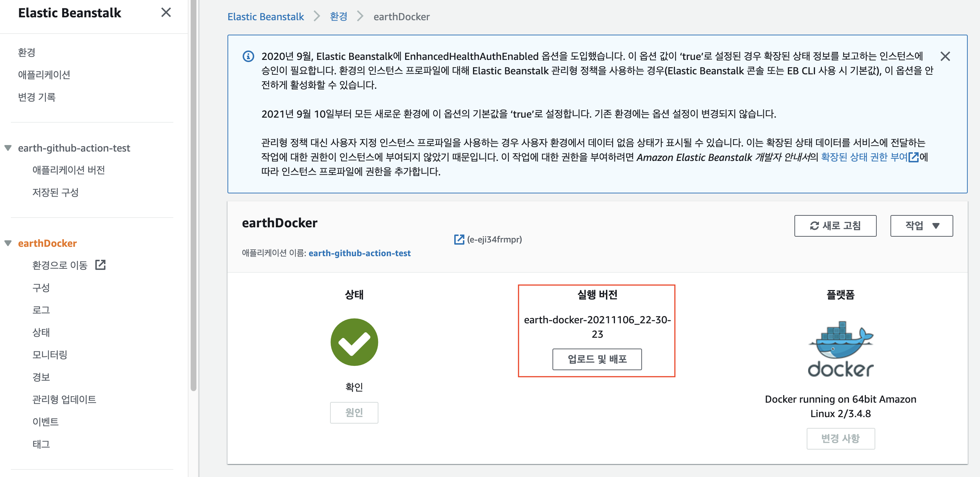Select the orange earthDocker sidebar item
Screen dimensions: 980x477
(47, 243)
